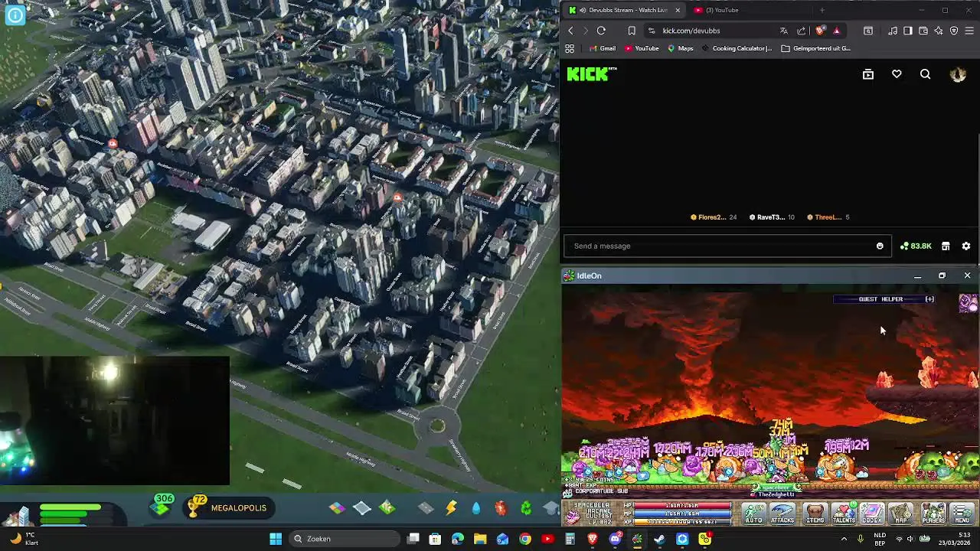
Task: Share this page from the address bar
Action: coord(802,31)
